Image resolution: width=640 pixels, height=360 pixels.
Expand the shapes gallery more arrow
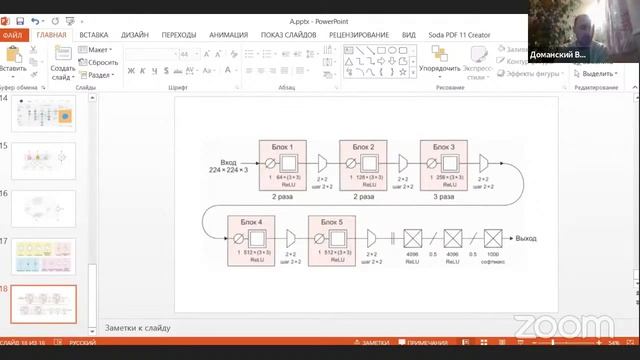pos(413,73)
